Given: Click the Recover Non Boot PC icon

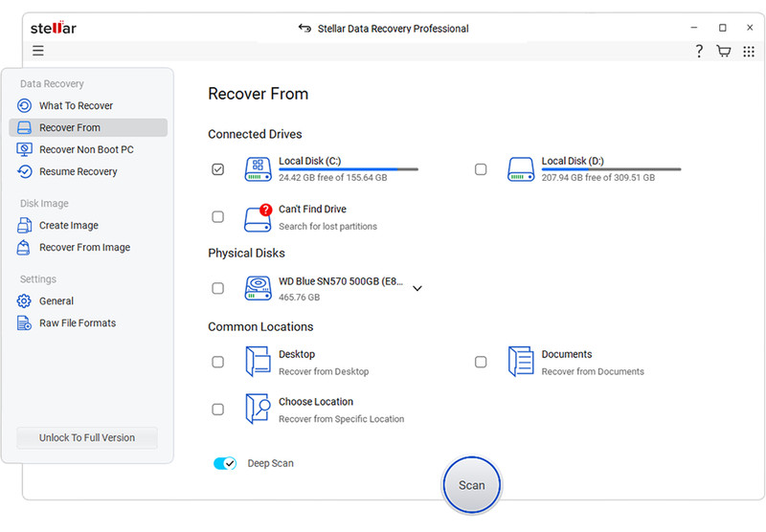Looking at the screenshot, I should (x=25, y=149).
